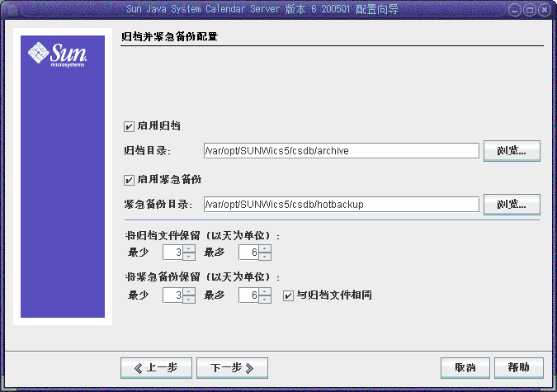Viewport: 557px width, 392px height.
Task: Maximize the configuration wizard window
Action: pos(529,10)
